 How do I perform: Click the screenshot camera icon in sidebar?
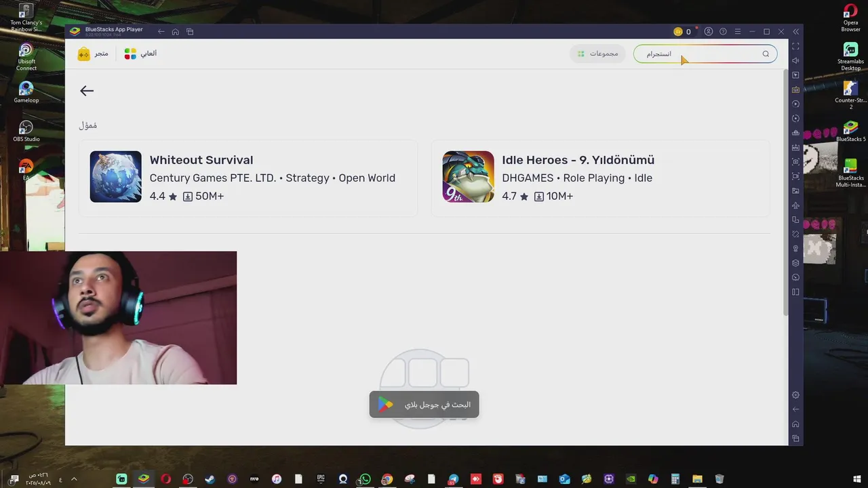pos(795,162)
